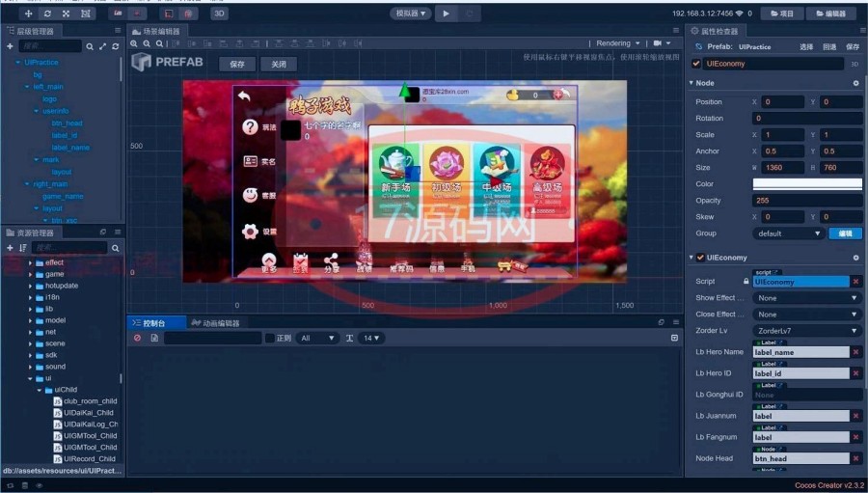The width and height of the screenshot is (868, 493).
Task: Click the console filter text field
Action: pos(212,338)
